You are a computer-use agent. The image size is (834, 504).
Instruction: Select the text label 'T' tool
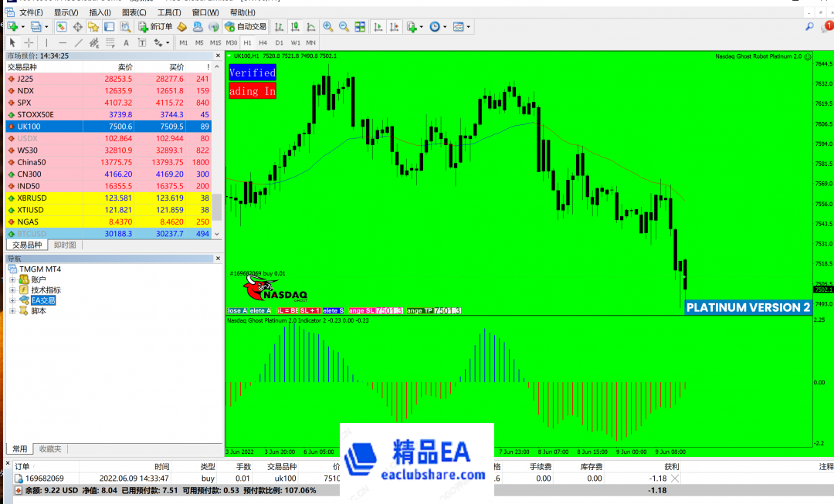(142, 42)
